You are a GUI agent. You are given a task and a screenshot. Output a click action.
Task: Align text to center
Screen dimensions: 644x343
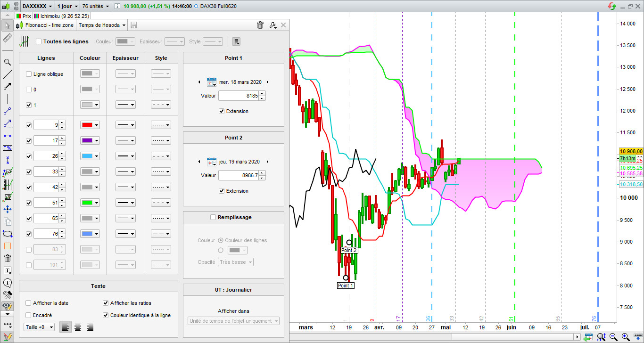click(78, 327)
